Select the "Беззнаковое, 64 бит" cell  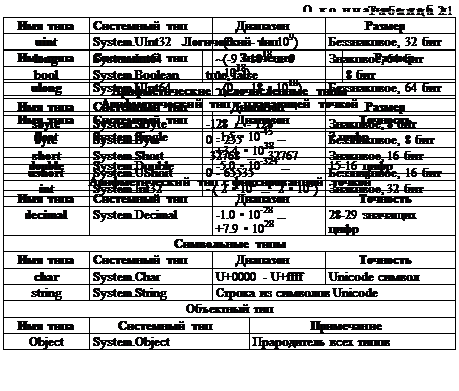point(390,88)
